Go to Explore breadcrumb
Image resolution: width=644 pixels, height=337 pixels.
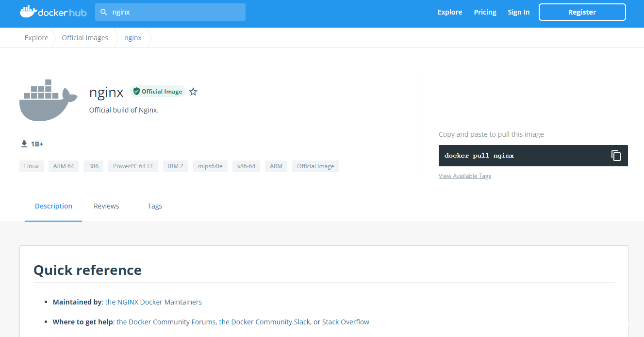[36, 38]
